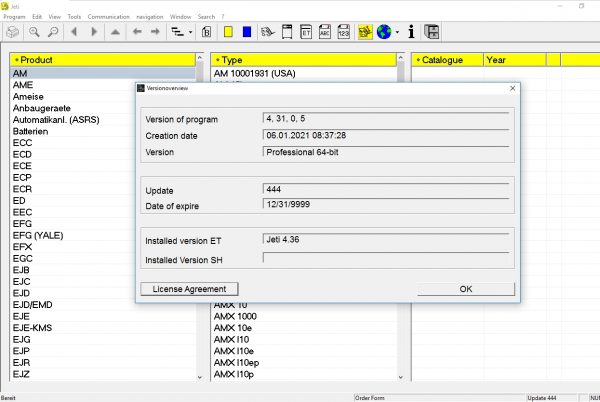Viewport: 600px width, 402px height.
Task: Click the Product column header
Action: 103,60
